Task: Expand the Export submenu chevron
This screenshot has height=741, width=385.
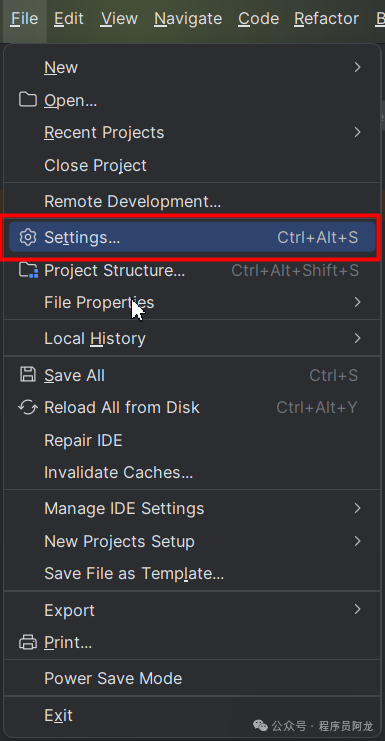Action: pos(357,610)
